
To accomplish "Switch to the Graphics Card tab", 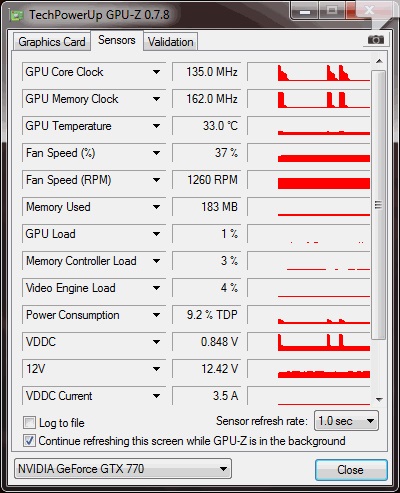I will coord(52,42).
